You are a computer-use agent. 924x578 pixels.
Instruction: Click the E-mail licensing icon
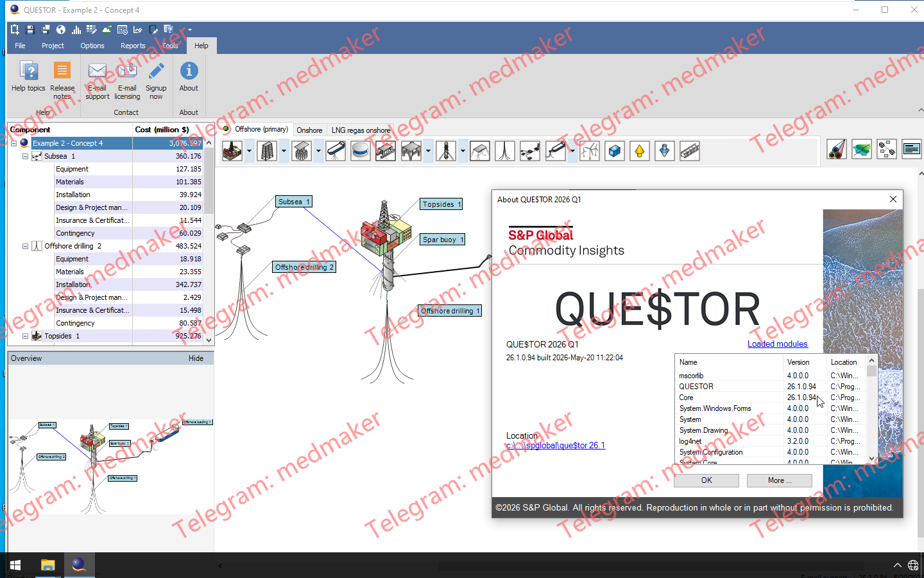click(x=127, y=71)
